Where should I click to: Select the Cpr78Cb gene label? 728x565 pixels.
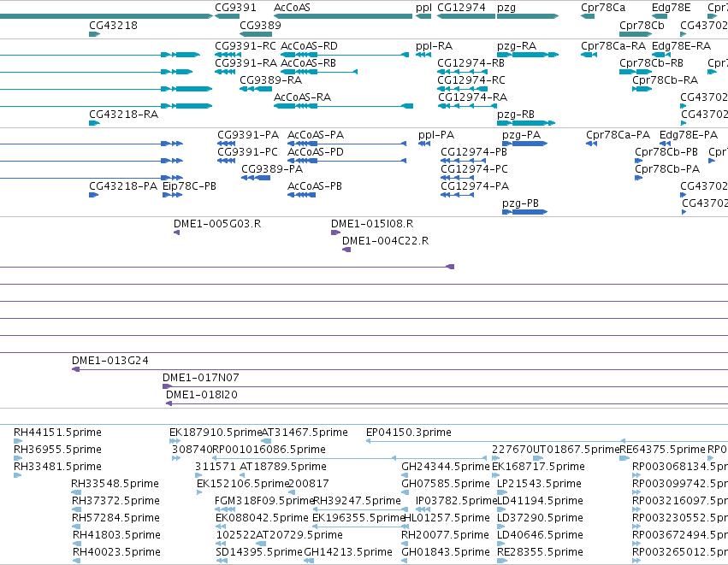[x=642, y=25]
